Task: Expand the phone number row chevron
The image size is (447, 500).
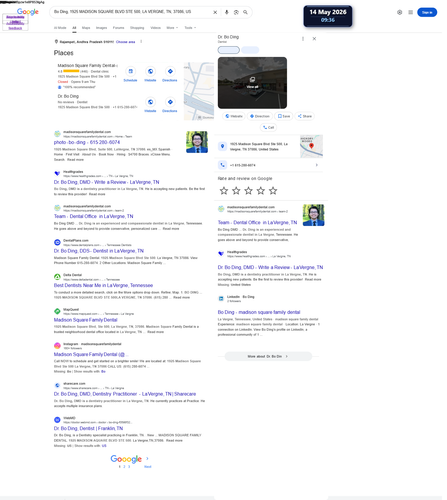Action: pyautogui.click(x=317, y=165)
